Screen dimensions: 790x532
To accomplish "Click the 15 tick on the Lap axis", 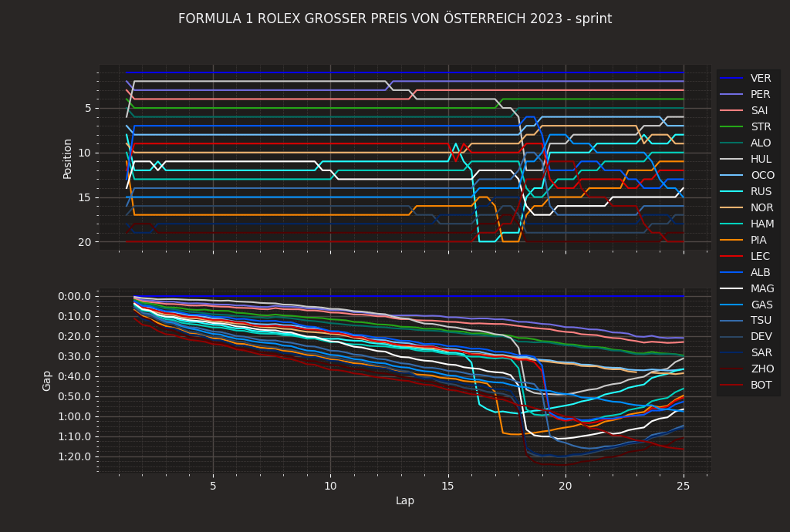I will click(448, 486).
